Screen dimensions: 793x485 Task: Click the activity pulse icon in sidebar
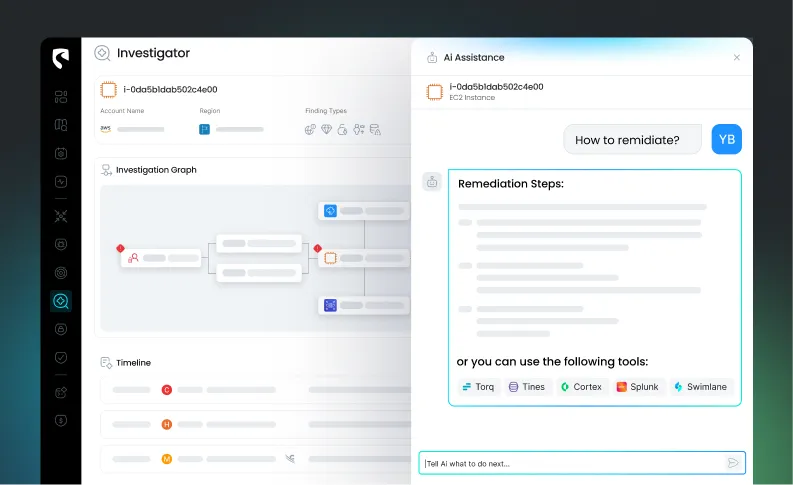click(x=61, y=182)
